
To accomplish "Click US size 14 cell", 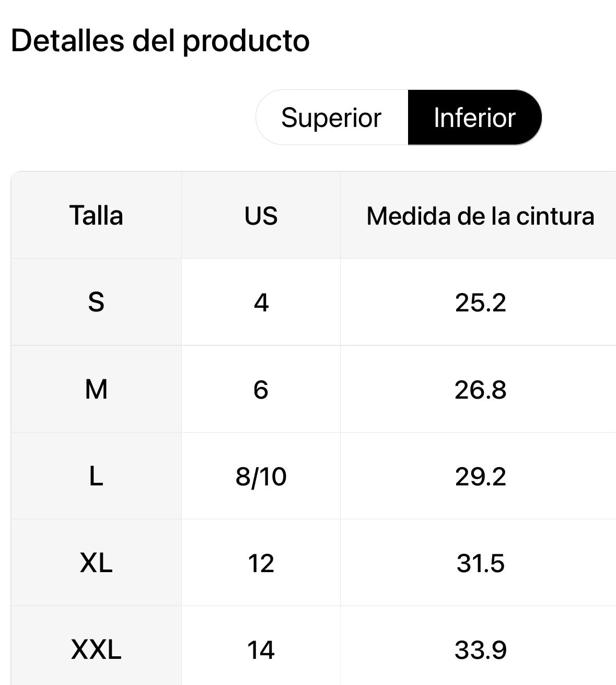I will pyautogui.click(x=261, y=650).
